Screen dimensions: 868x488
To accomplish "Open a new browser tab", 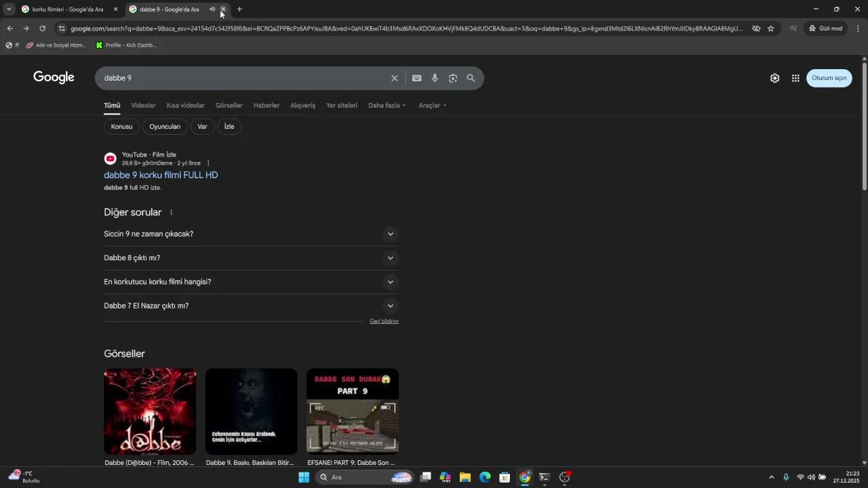I will click(x=239, y=9).
